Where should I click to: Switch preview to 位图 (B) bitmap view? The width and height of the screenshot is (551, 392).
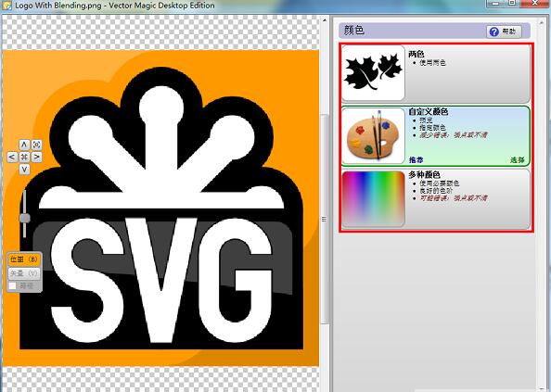[x=23, y=259]
